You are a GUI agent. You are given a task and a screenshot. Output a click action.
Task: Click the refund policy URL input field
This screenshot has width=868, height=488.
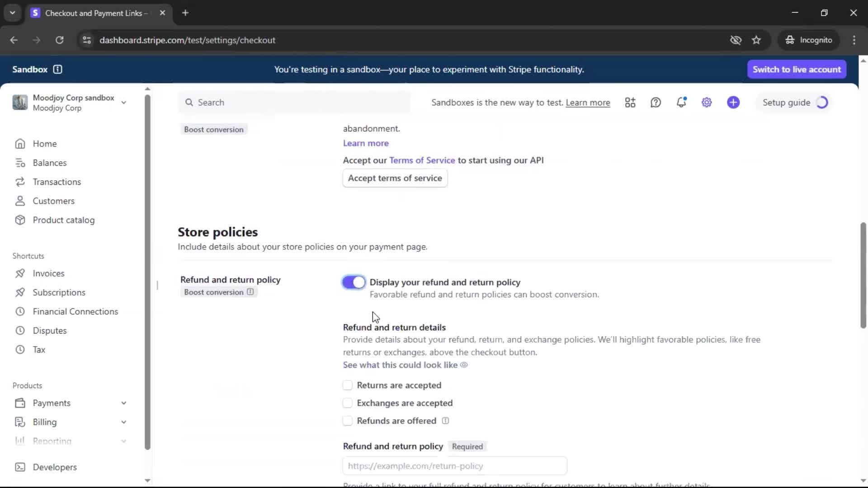pos(454,466)
